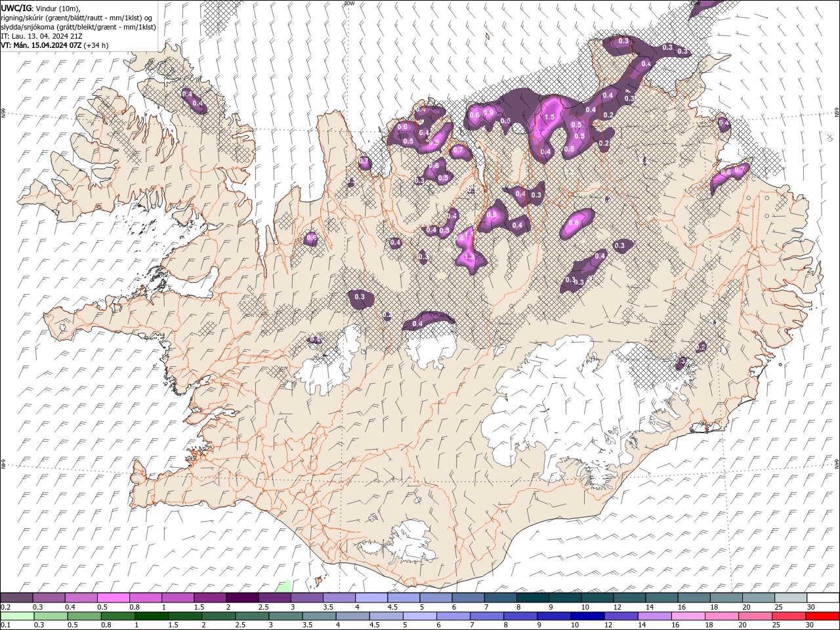The image size is (840, 630).
Task: Click the "0.2" value under the upper legend
Action: pos(5,607)
